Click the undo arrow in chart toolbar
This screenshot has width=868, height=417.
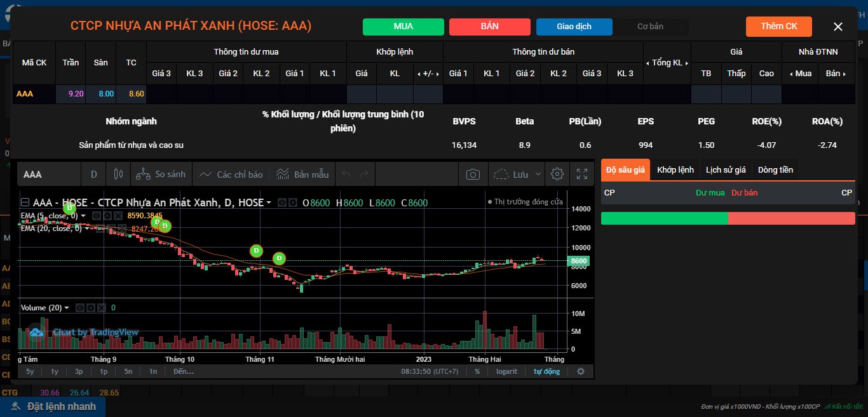click(346, 174)
